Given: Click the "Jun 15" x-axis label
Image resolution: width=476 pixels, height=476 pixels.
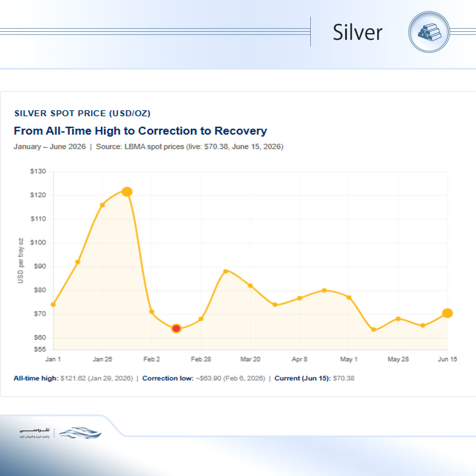Looking at the screenshot, I should (447, 359).
